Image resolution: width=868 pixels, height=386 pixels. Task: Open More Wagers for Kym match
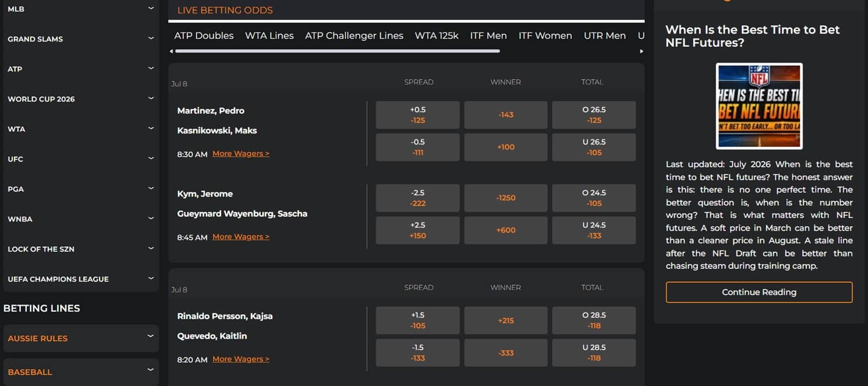click(241, 237)
